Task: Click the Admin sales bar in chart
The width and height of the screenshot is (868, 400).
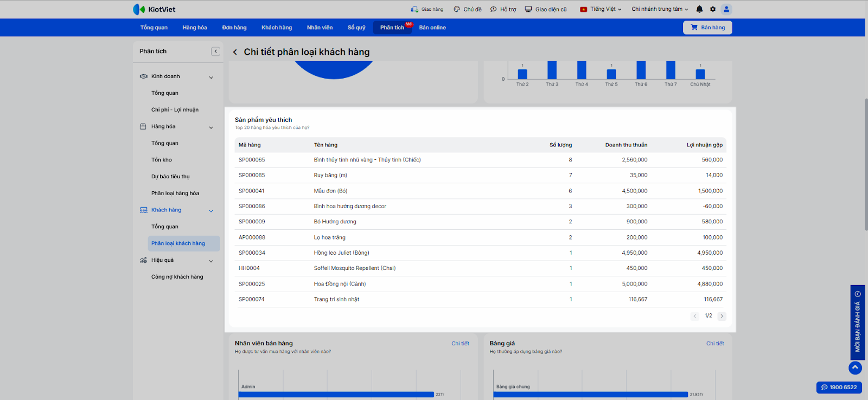Action: tap(336, 394)
